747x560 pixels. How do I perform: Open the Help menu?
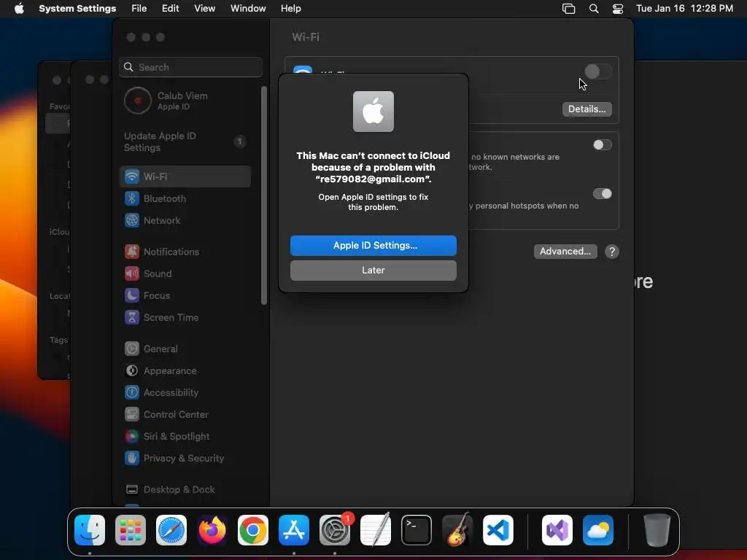pos(290,9)
